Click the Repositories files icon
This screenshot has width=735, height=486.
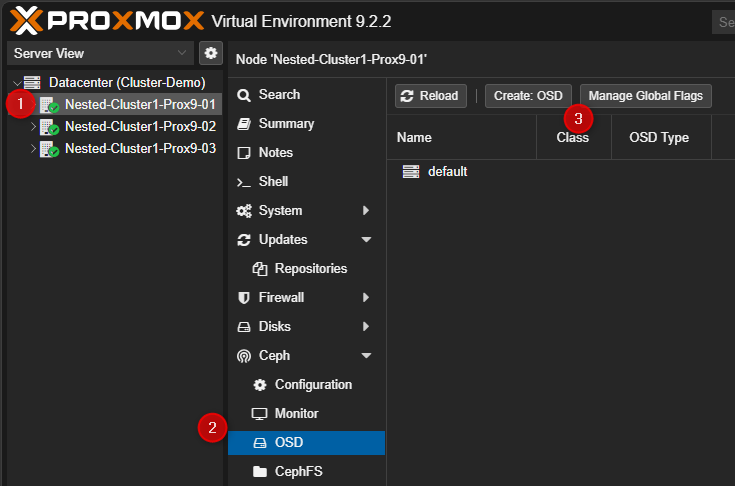coord(260,269)
